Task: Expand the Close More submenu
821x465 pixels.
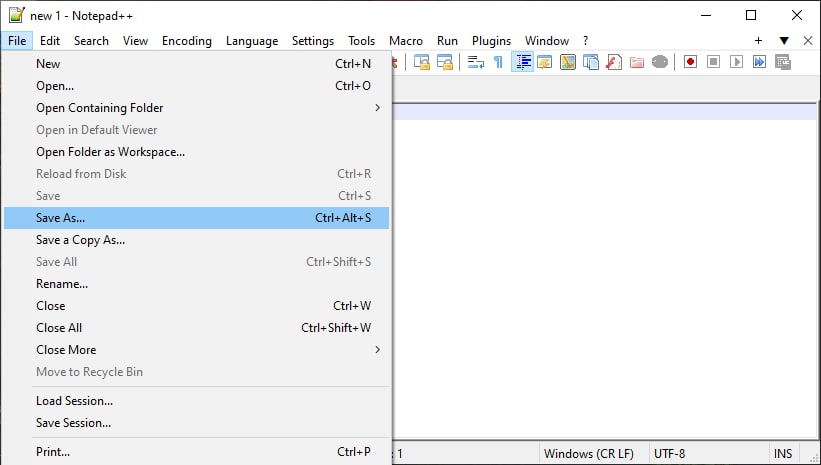Action: tap(196, 350)
